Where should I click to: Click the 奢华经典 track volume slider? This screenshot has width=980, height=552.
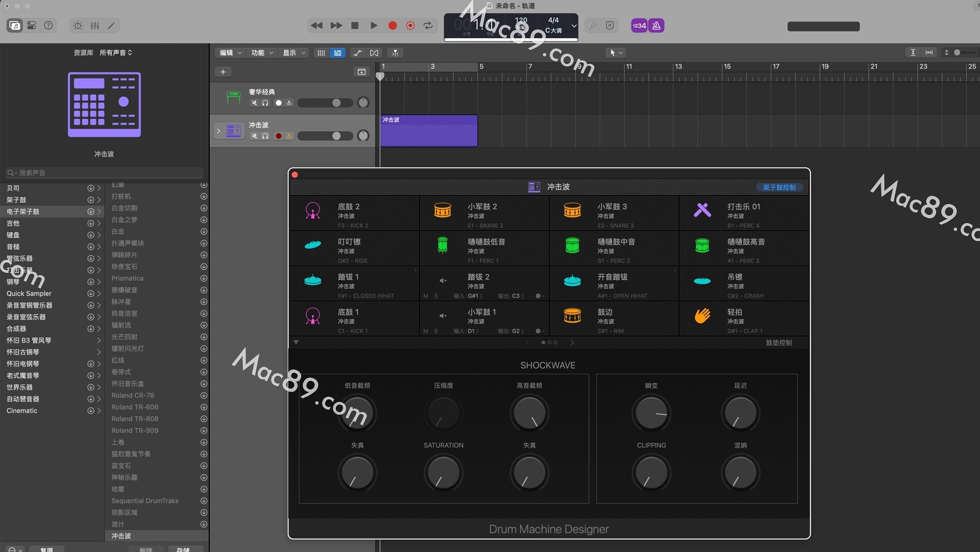(325, 103)
